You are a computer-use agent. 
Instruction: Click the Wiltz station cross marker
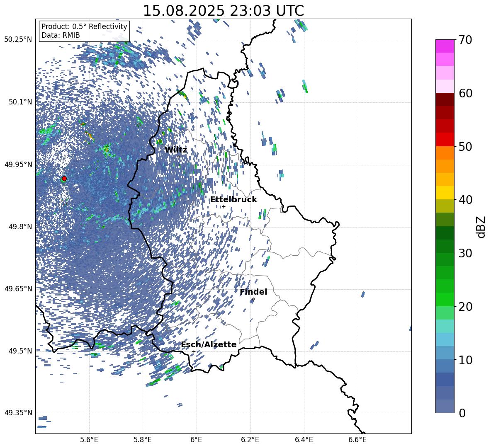click(x=178, y=157)
